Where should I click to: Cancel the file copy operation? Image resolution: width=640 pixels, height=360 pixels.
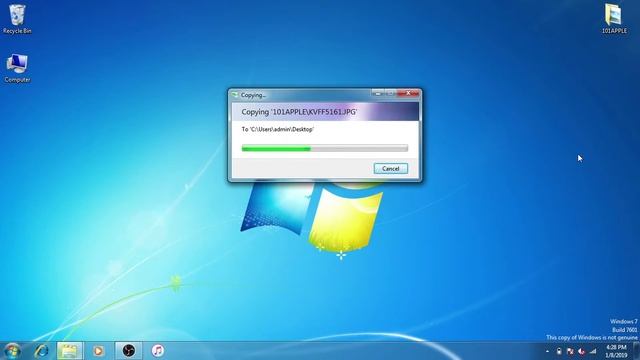[391, 169]
